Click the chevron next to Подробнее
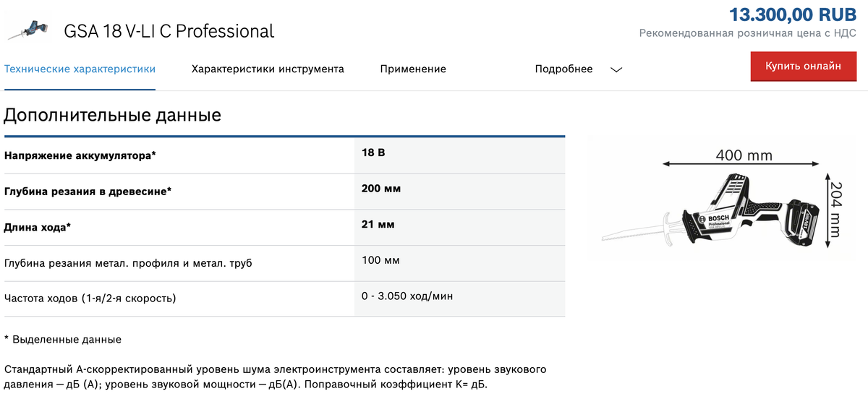This screenshot has height=399, width=868. pos(616,70)
